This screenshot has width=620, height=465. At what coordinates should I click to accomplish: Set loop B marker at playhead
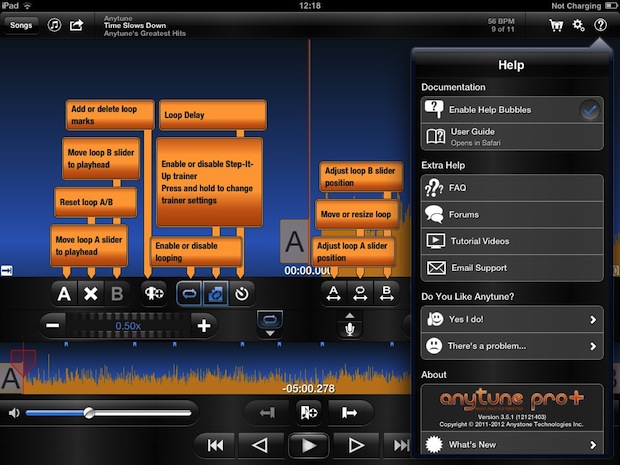(x=117, y=294)
